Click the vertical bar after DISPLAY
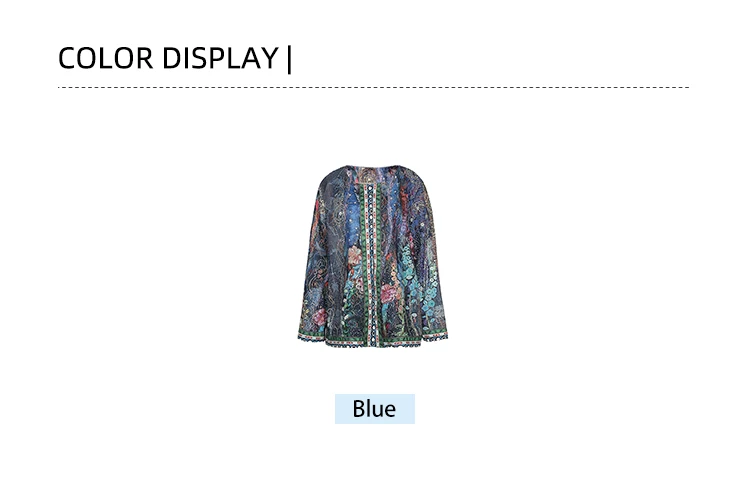 point(289,59)
